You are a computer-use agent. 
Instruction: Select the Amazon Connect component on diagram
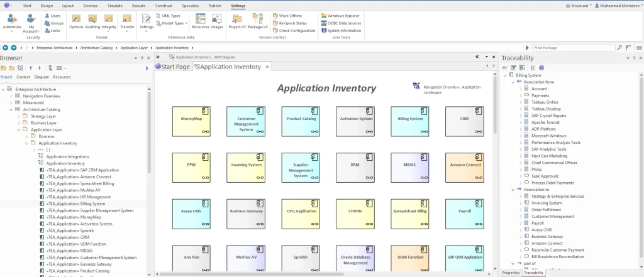coord(465,168)
